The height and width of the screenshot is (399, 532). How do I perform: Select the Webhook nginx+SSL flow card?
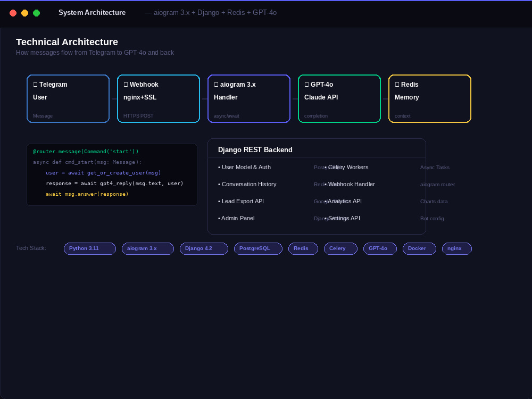tap(159, 99)
